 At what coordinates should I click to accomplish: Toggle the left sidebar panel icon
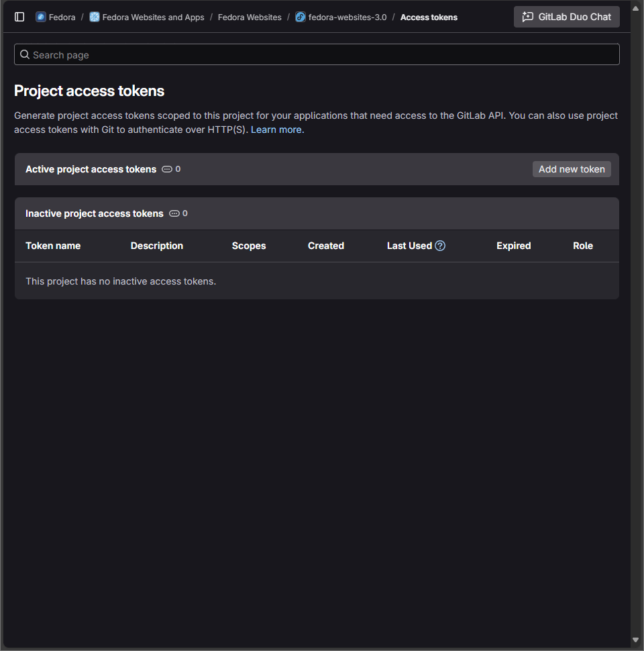(19, 17)
